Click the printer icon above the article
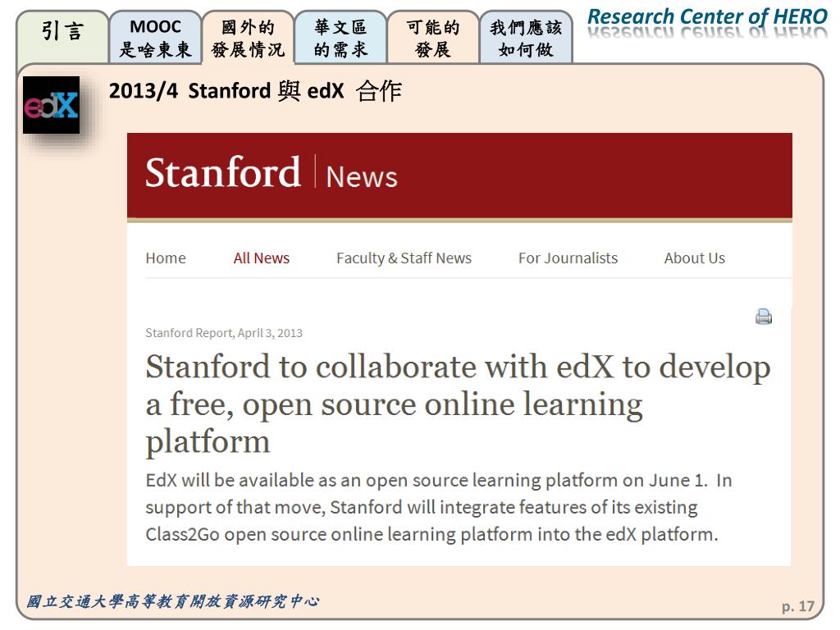 point(764,317)
